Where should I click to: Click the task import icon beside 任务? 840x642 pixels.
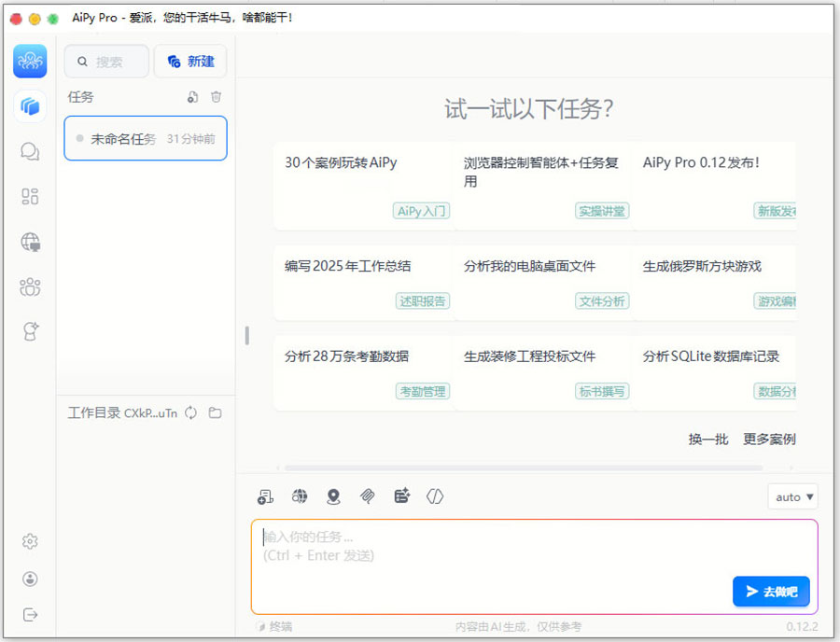[x=193, y=97]
